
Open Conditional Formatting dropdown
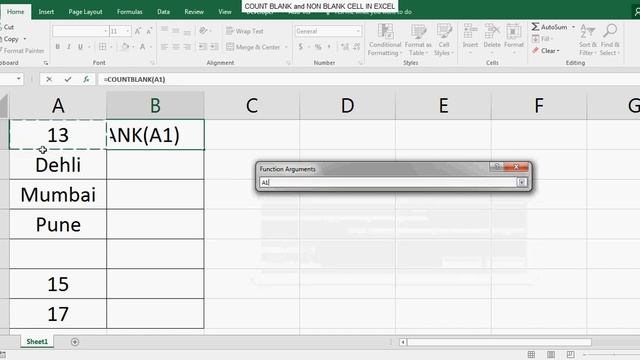[385, 40]
